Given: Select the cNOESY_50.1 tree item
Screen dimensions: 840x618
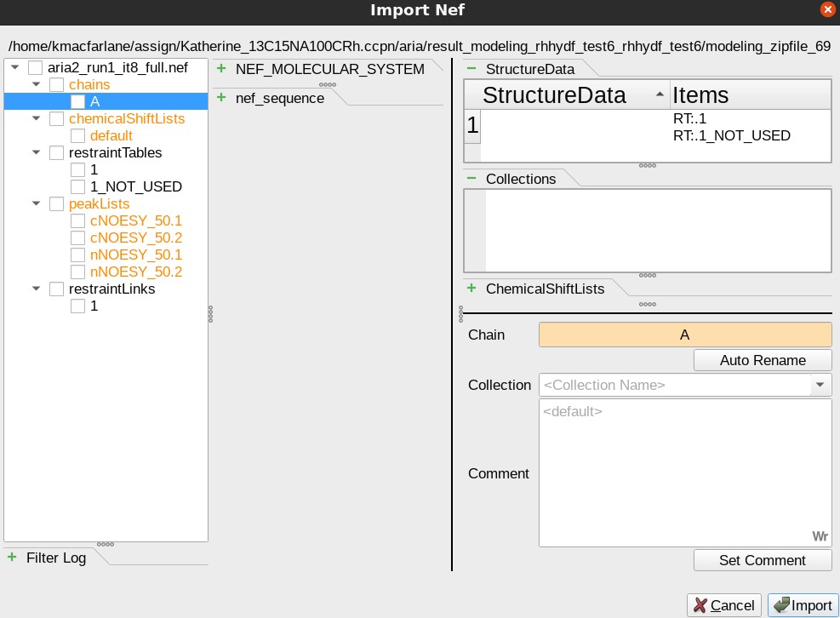Looking at the screenshot, I should pyautogui.click(x=136, y=220).
